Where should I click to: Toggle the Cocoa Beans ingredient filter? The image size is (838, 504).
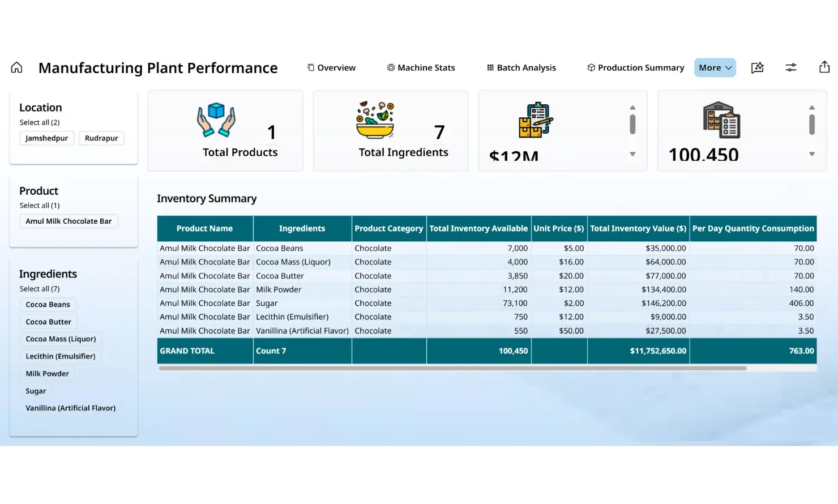pyautogui.click(x=48, y=305)
